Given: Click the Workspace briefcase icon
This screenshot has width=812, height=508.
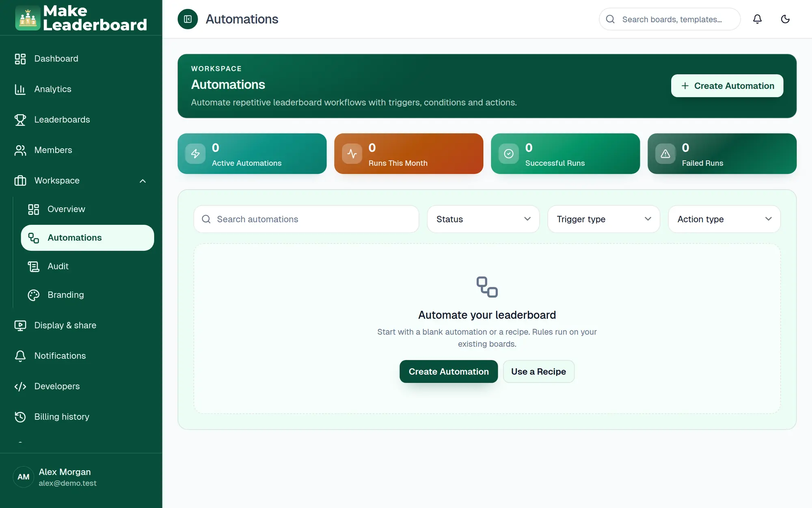Looking at the screenshot, I should [x=20, y=181].
